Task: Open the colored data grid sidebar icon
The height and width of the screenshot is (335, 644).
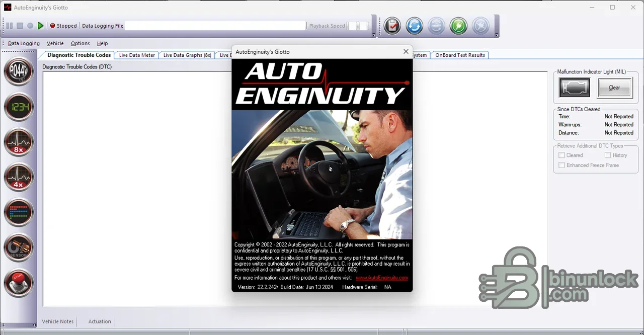Action: click(19, 212)
